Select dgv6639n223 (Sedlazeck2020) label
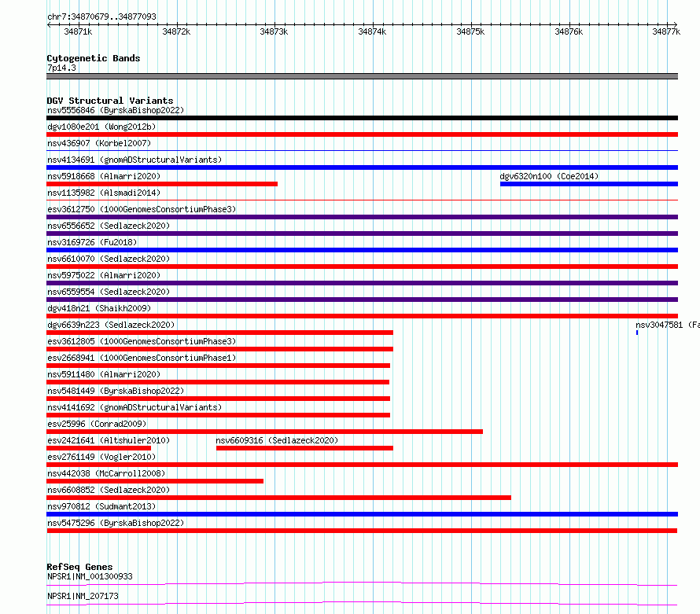Image resolution: width=700 pixels, height=614 pixels. coord(111,325)
